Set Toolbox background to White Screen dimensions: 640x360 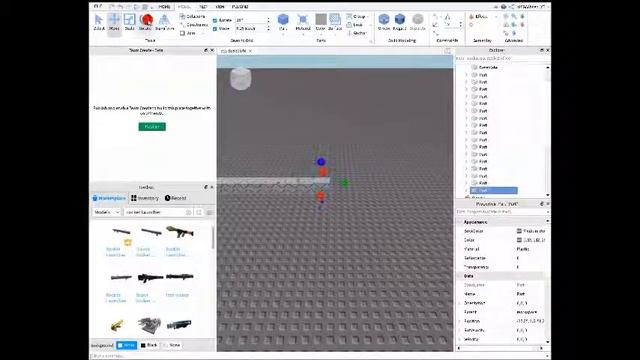click(x=127, y=345)
